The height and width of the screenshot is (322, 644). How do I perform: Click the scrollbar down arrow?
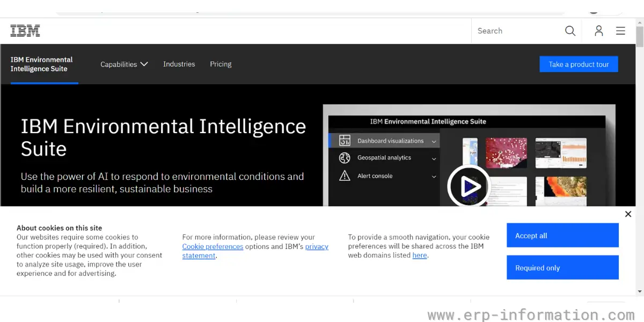tap(639, 291)
